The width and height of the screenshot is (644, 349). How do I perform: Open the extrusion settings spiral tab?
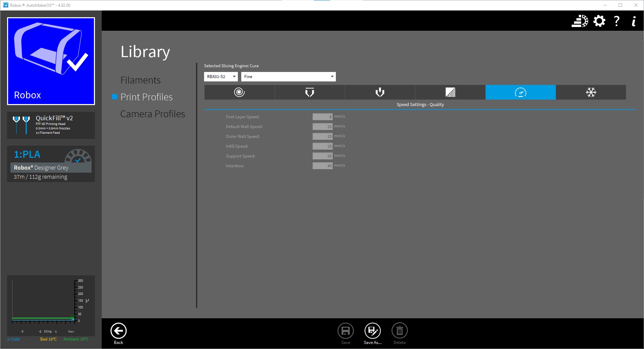click(239, 92)
